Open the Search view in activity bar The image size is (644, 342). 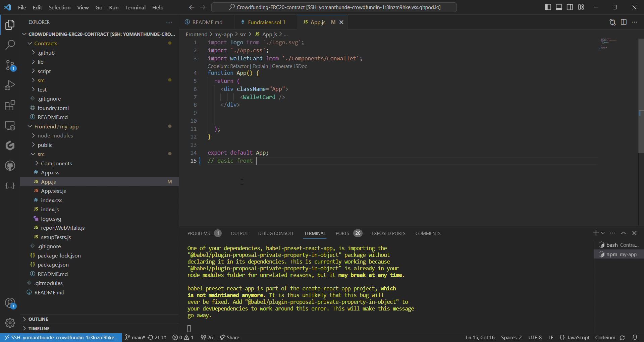[10, 45]
